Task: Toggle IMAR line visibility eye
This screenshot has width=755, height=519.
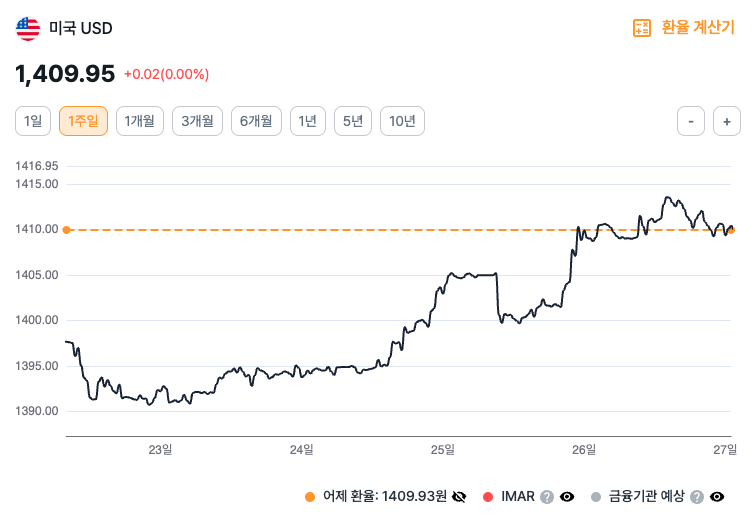Action: tap(567, 496)
